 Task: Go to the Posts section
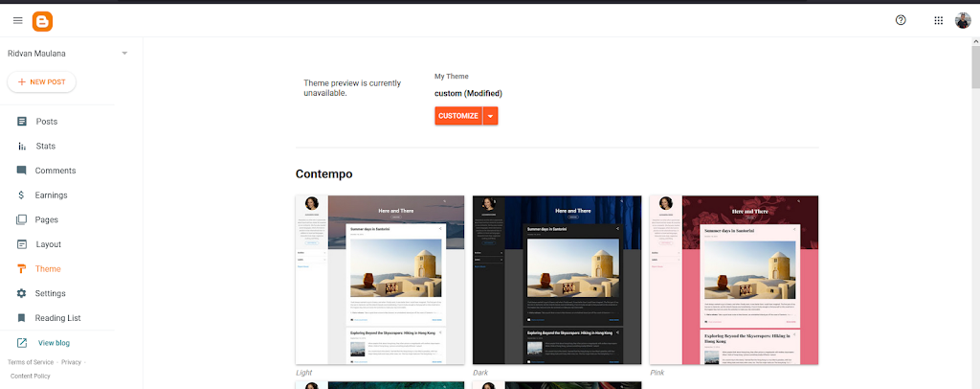47,122
